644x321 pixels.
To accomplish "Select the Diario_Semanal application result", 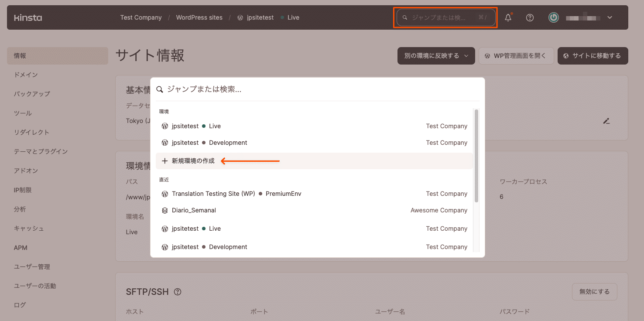I will point(194,210).
